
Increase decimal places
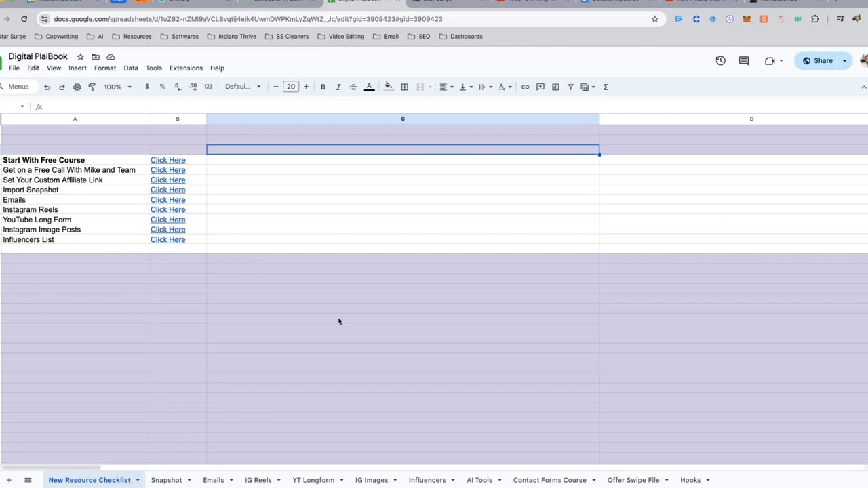tap(193, 87)
